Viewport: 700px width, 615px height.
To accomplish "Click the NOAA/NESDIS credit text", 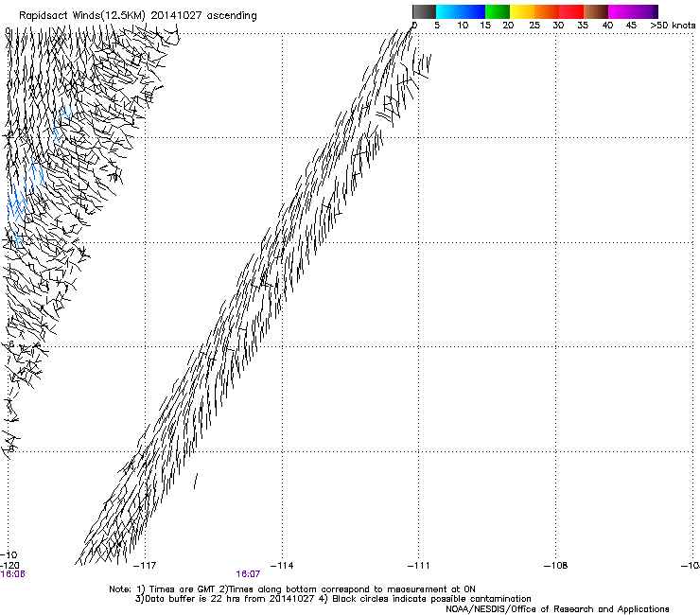I will [557, 609].
